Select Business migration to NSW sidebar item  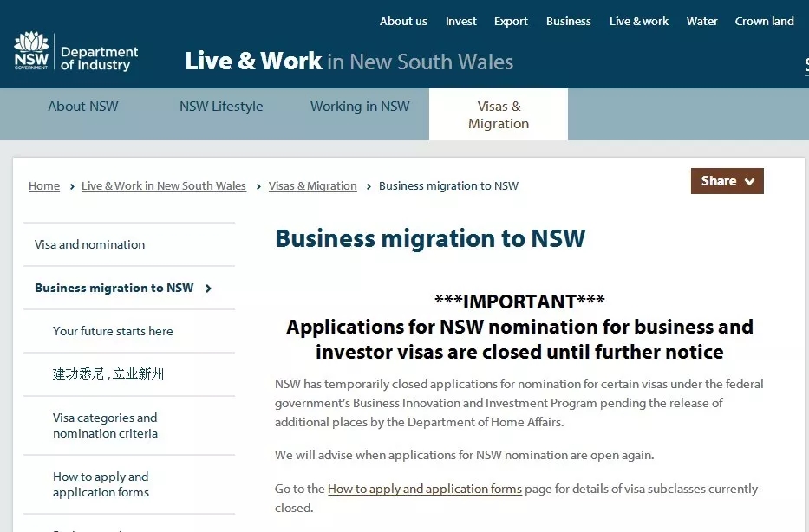click(x=114, y=288)
